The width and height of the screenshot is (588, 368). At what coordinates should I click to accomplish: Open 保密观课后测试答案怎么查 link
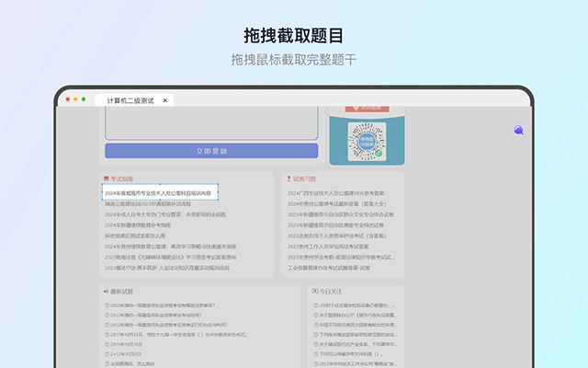(x=135, y=236)
